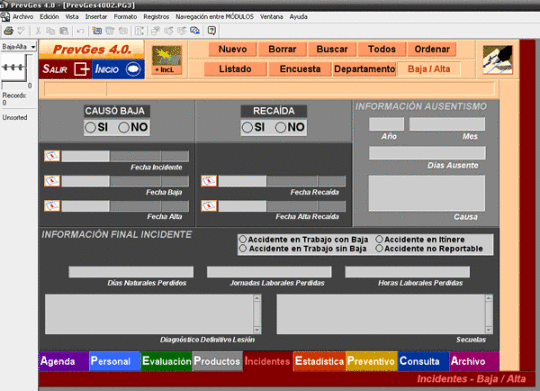Click the Ordenar button
Screen dimensions: 540x391
(x=432, y=49)
